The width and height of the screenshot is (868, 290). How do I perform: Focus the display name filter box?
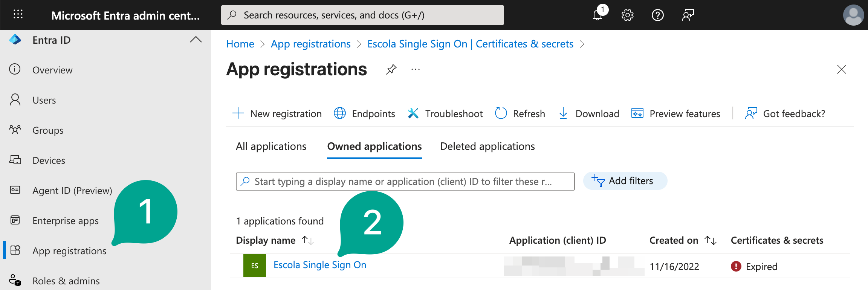[405, 182]
